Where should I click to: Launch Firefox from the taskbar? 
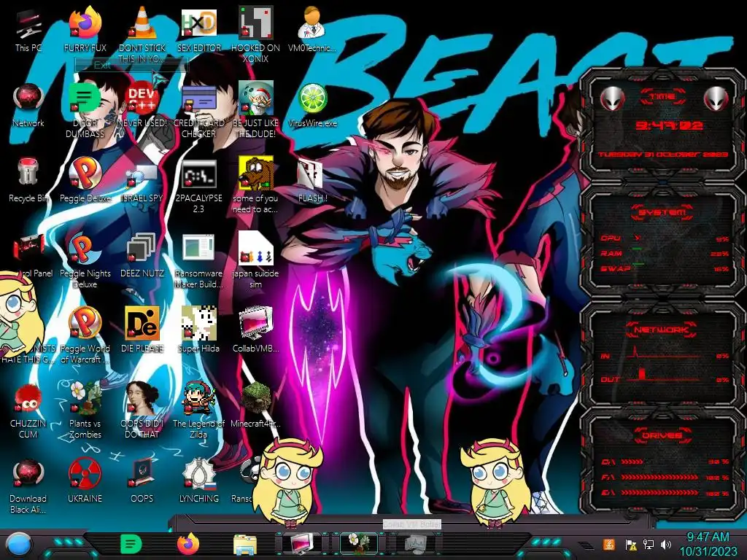point(189,544)
